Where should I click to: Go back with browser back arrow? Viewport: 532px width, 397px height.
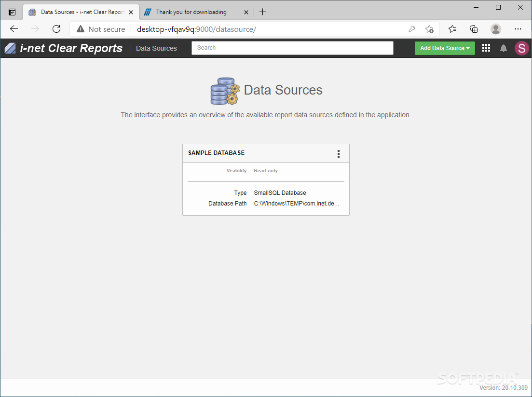point(14,29)
